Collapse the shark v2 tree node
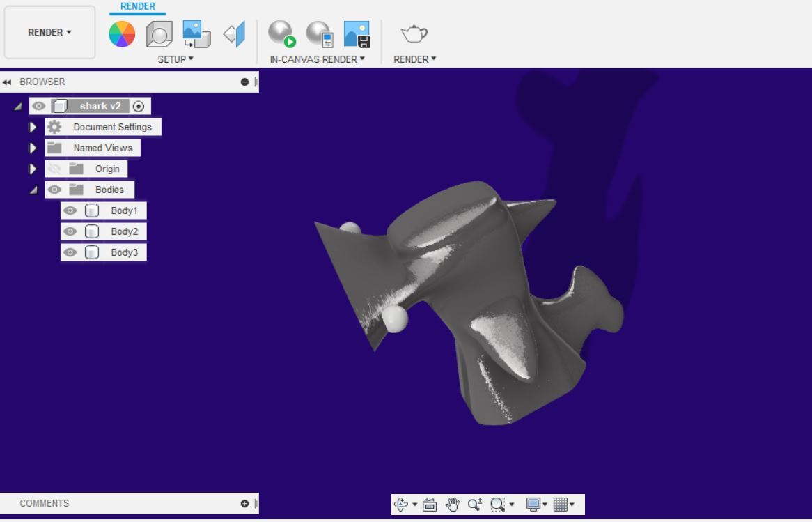 point(18,106)
